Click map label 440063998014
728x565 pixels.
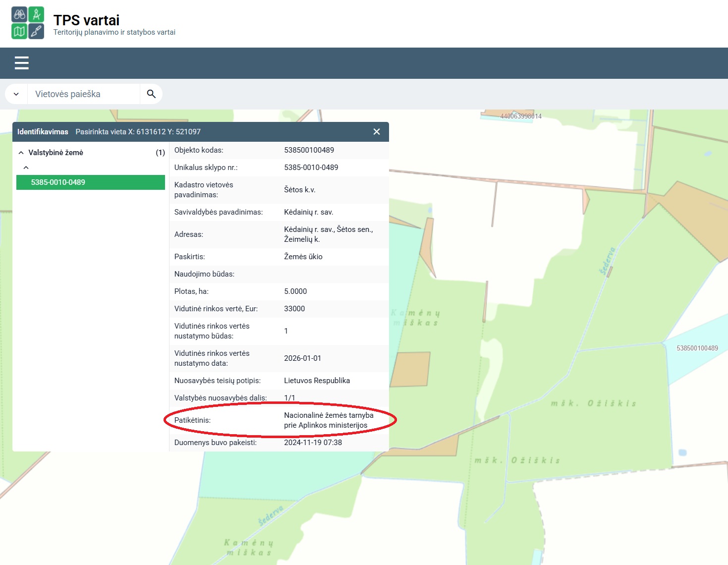point(521,116)
